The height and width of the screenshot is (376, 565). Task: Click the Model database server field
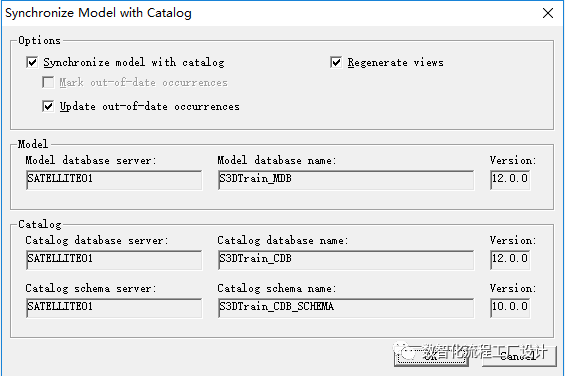(114, 180)
